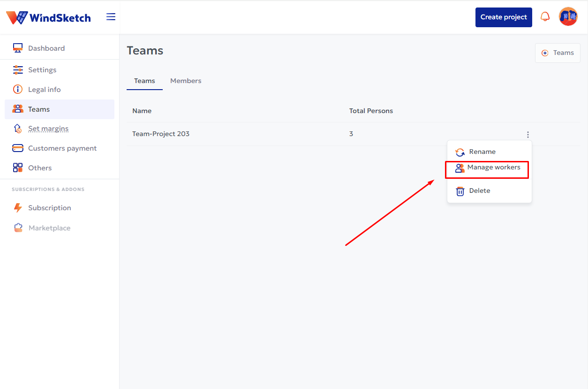Viewport: 588px width, 389px height.
Task: Click the Subscription lightning icon
Action: point(18,208)
